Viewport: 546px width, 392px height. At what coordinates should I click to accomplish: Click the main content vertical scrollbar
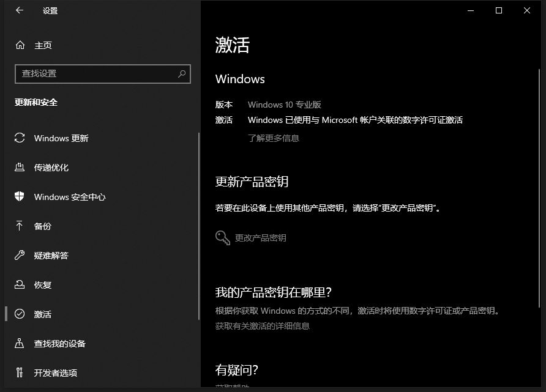click(539, 188)
